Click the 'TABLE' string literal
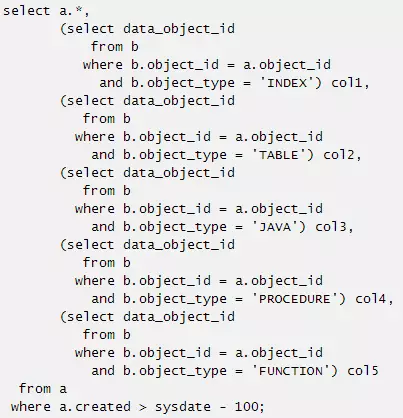 point(279,155)
